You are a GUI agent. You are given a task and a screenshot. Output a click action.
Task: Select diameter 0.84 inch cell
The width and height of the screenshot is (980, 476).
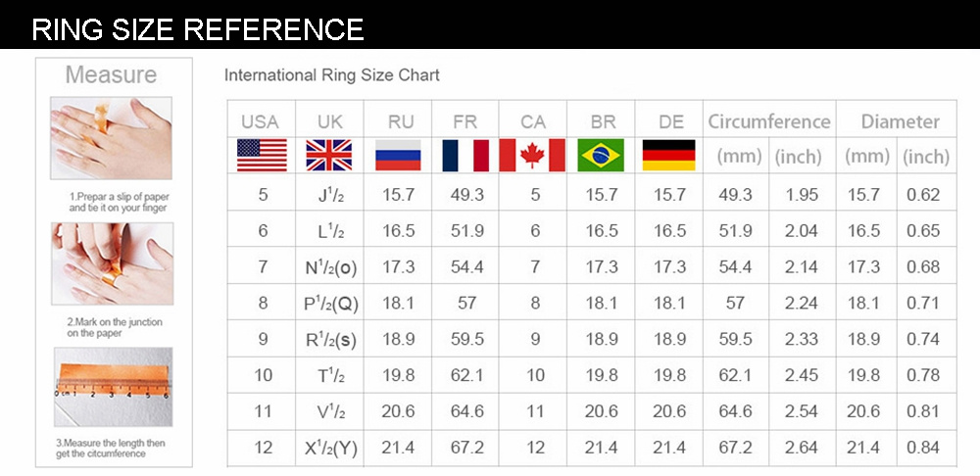click(923, 449)
